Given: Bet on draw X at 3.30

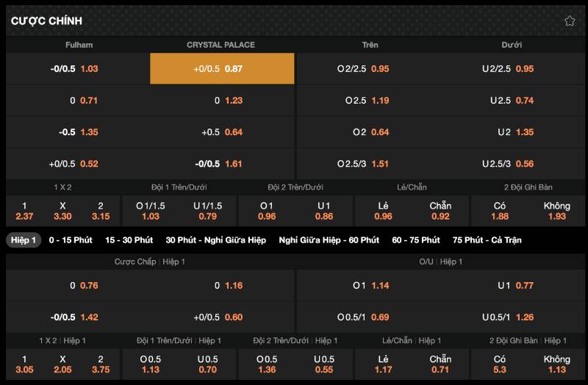Looking at the screenshot, I should 62,211.
